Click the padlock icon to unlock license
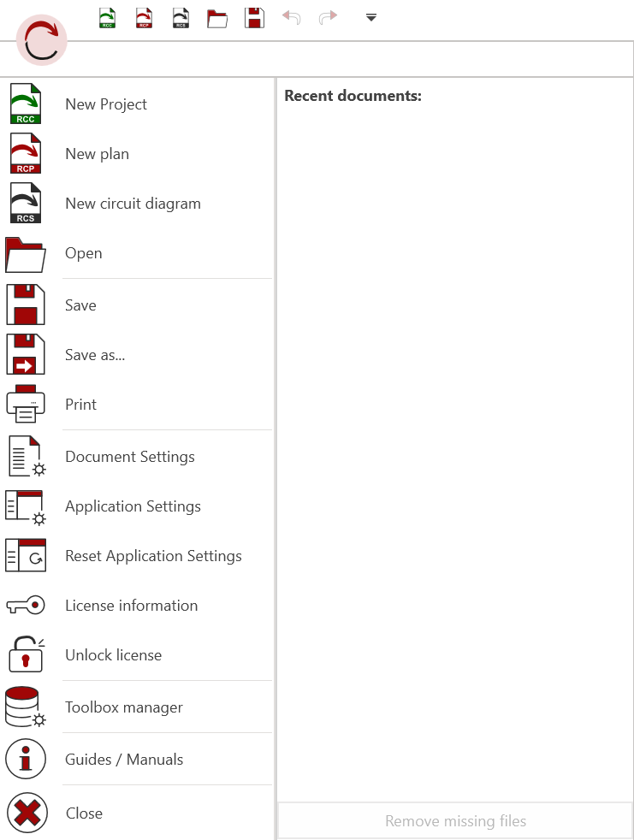This screenshot has width=634, height=840. (25, 654)
